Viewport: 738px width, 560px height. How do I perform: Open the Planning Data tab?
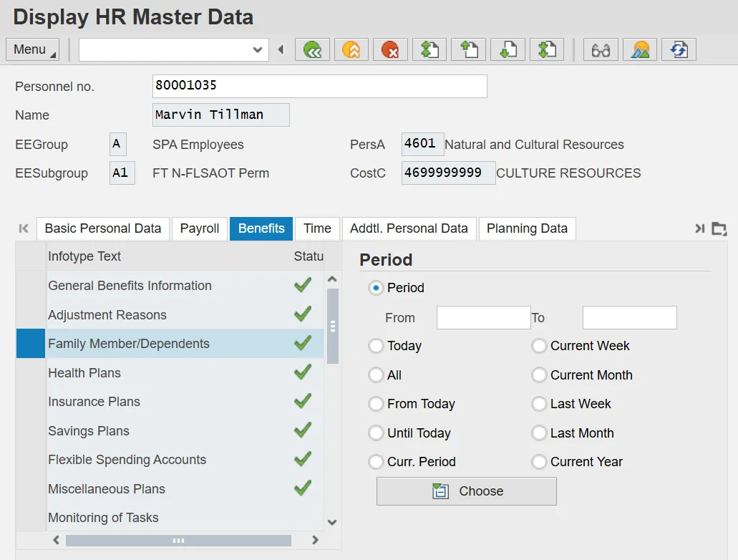[x=527, y=228]
